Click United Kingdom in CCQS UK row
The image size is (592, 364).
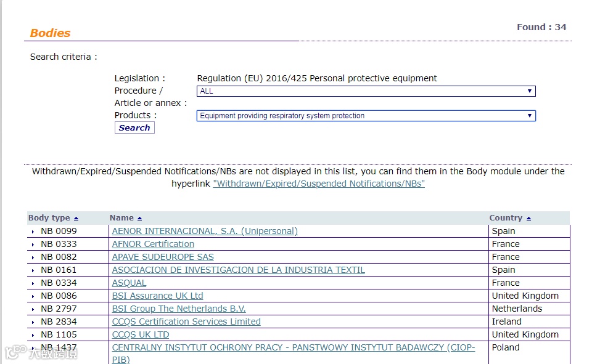pyautogui.click(x=525, y=334)
